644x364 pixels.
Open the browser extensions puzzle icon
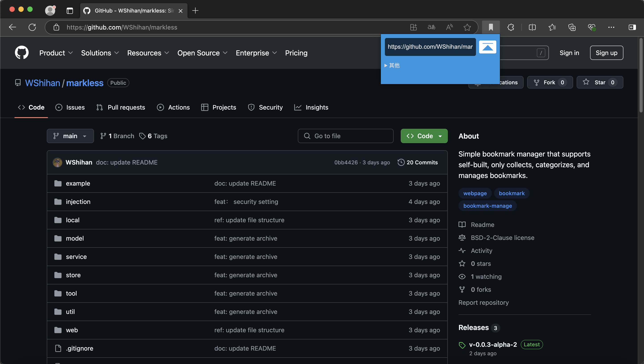[x=511, y=27]
